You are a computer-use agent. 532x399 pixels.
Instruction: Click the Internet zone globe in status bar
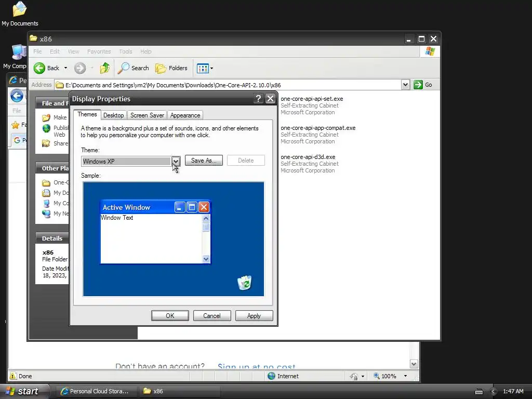pos(271,376)
